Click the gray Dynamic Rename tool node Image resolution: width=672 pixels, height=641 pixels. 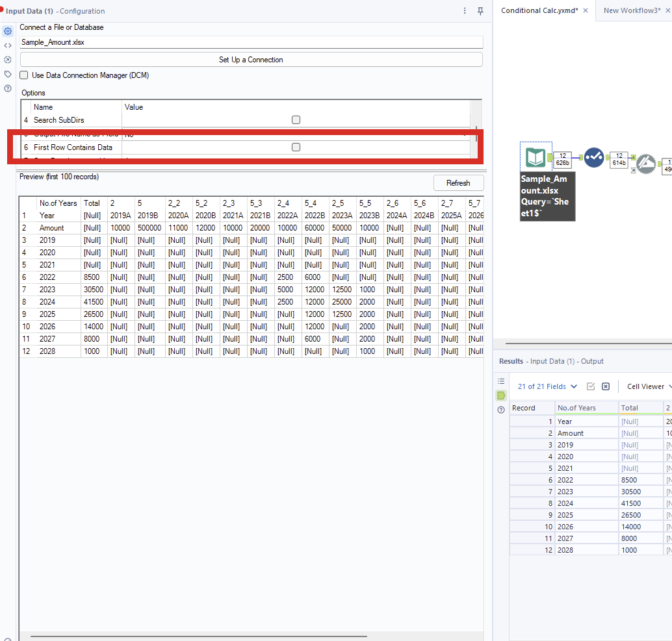tap(645, 164)
